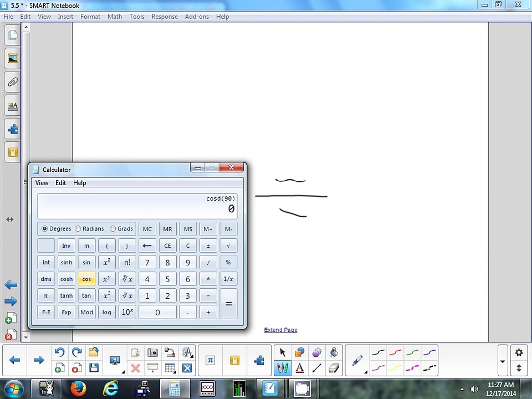The image size is (532, 399).
Task: Click the toolbar settings gear icon
Action: (x=519, y=352)
